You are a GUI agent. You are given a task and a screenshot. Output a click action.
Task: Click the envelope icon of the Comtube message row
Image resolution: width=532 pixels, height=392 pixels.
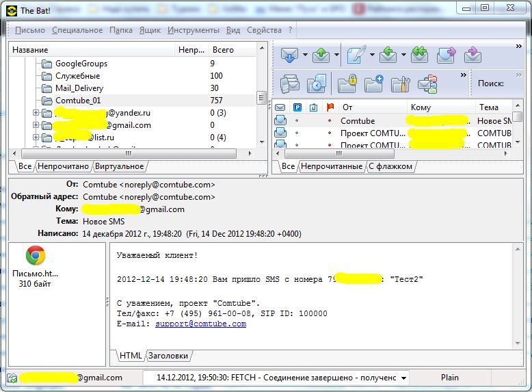(280, 120)
